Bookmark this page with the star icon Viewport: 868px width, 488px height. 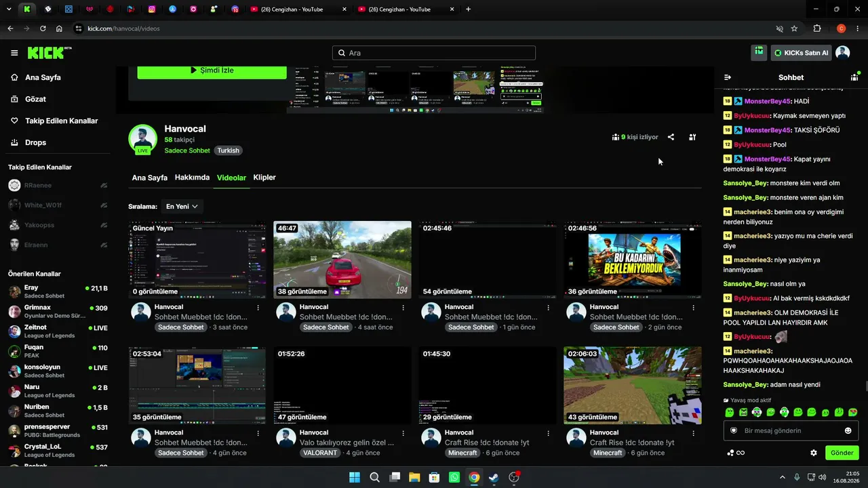pos(794,28)
